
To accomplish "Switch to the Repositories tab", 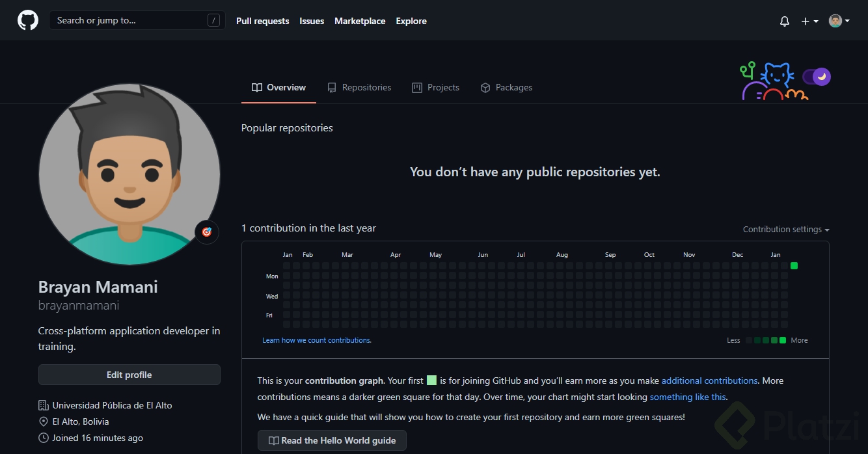I will click(x=359, y=87).
